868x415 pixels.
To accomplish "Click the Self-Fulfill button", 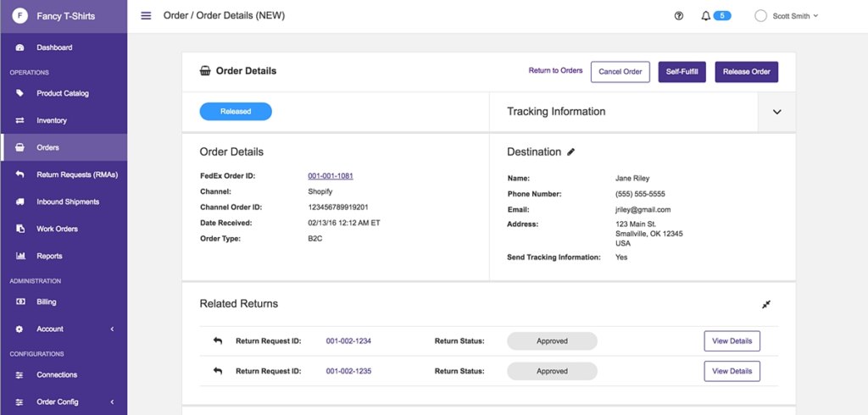I will pos(682,72).
